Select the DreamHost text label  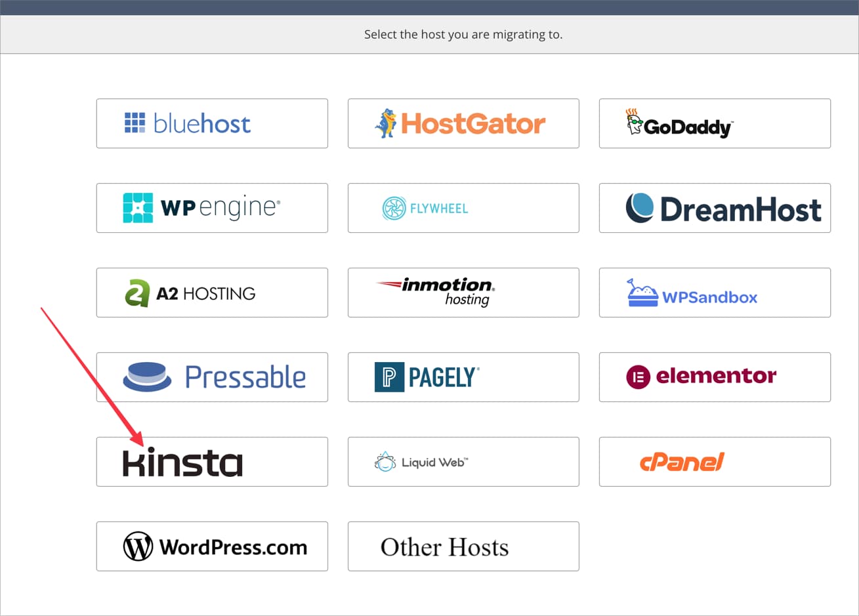tap(740, 209)
